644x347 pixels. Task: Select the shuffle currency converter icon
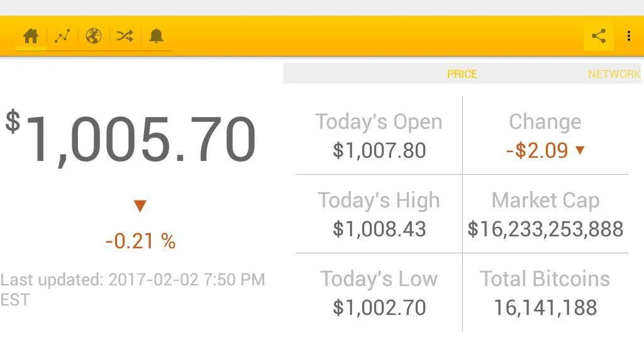[125, 36]
